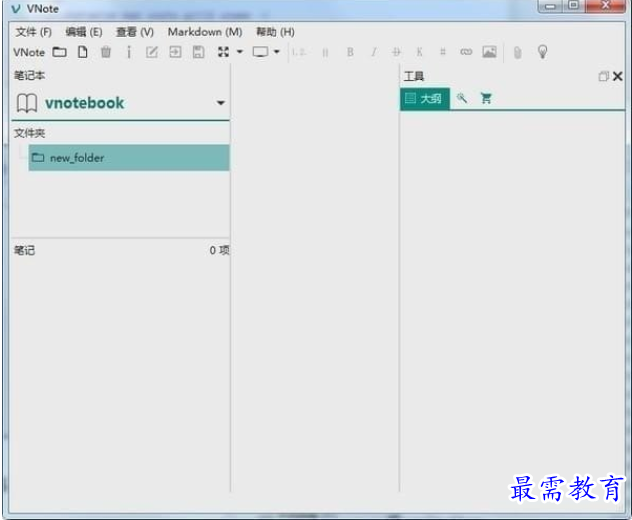Click the code block hash icon
The width and height of the screenshot is (632, 520).
[x=443, y=52]
